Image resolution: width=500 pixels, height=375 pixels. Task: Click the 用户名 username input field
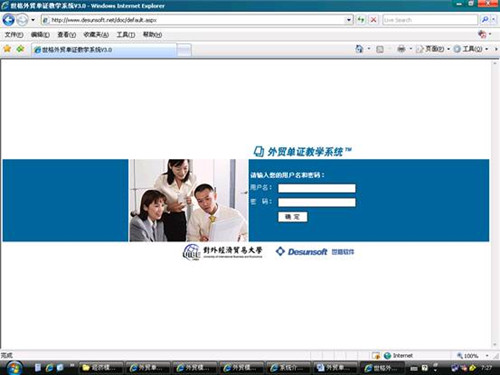pyautogui.click(x=317, y=188)
